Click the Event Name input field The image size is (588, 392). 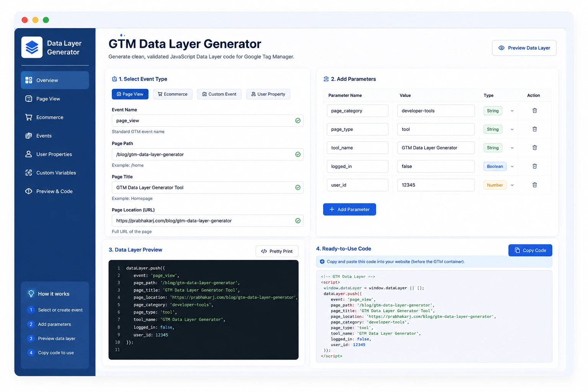coord(207,121)
